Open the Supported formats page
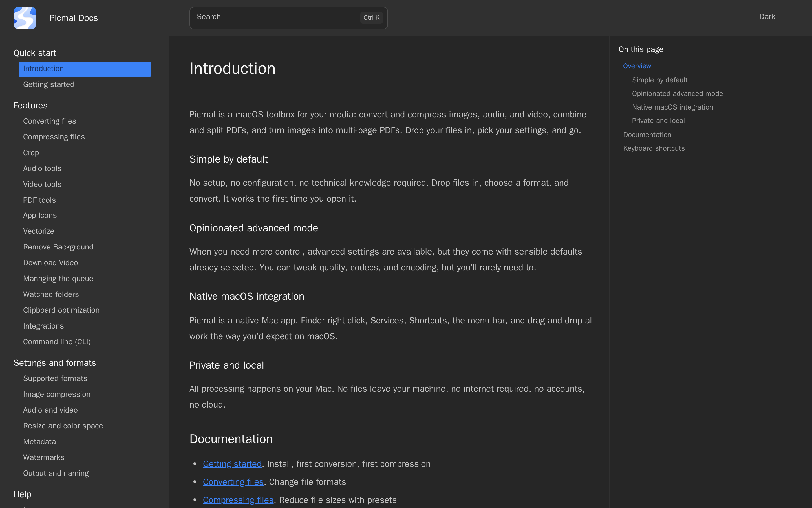Image resolution: width=812 pixels, height=508 pixels. point(55,378)
